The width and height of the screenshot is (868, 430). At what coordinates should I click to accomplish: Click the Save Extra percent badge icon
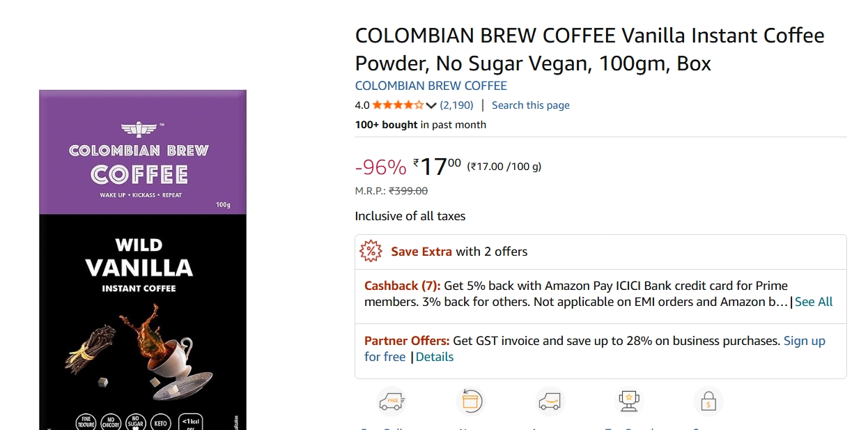(x=372, y=251)
